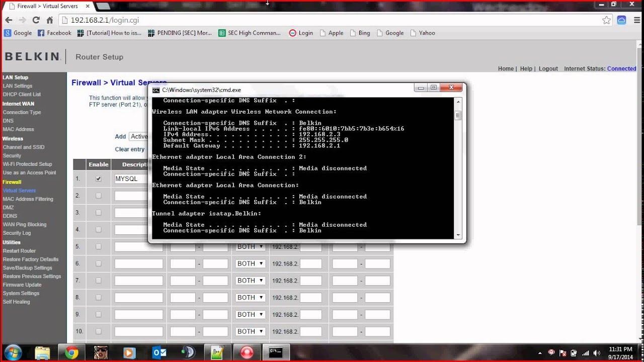Image resolution: width=644 pixels, height=362 pixels.
Task: Check the Enable box for row 9
Action: pyautogui.click(x=99, y=314)
